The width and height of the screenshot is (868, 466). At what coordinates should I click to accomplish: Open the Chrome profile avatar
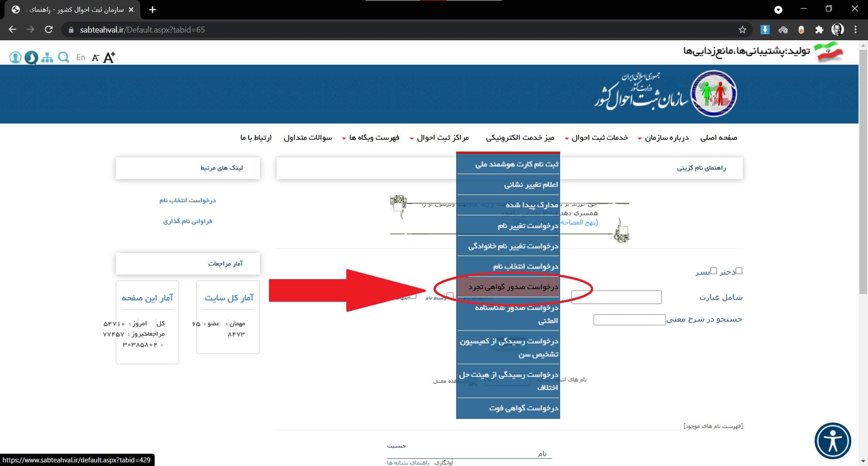coord(838,29)
